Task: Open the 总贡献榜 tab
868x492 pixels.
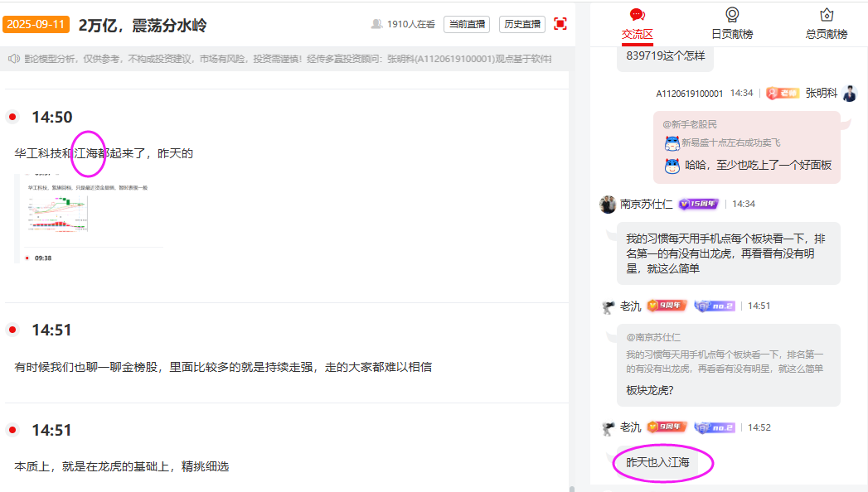Action: click(826, 34)
